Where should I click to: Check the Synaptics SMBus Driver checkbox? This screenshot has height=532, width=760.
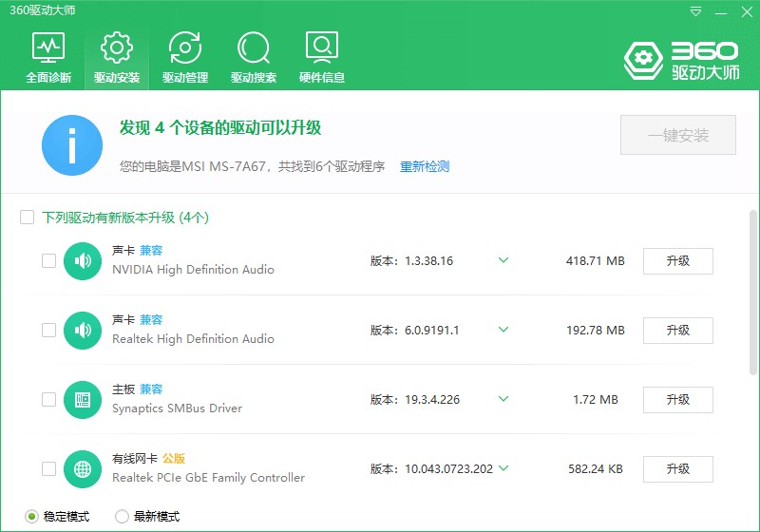(49, 399)
